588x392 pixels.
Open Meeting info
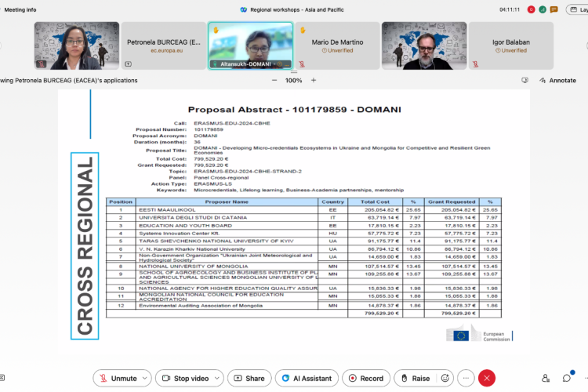21,9
